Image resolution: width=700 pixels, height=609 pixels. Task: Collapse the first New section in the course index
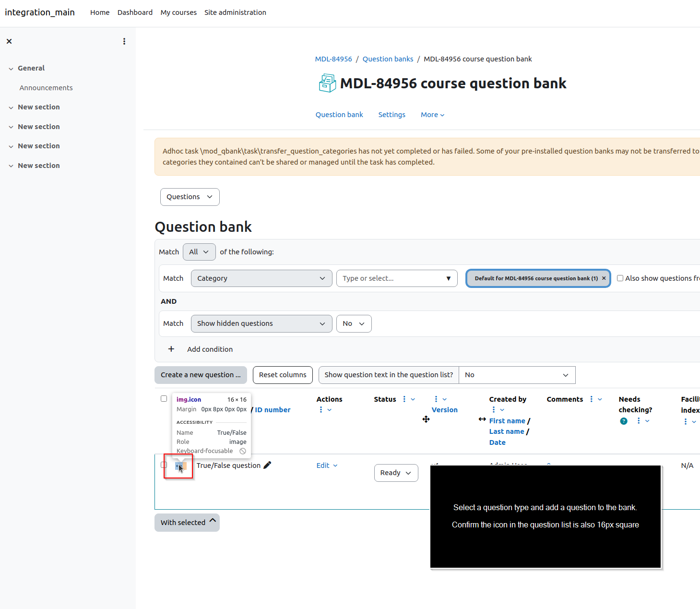pos(11,107)
